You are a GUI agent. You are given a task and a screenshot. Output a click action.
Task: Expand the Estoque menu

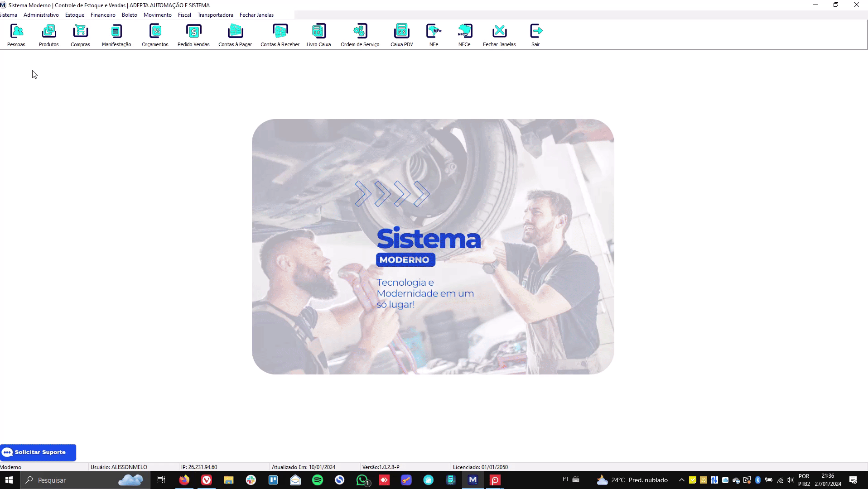pos(75,15)
